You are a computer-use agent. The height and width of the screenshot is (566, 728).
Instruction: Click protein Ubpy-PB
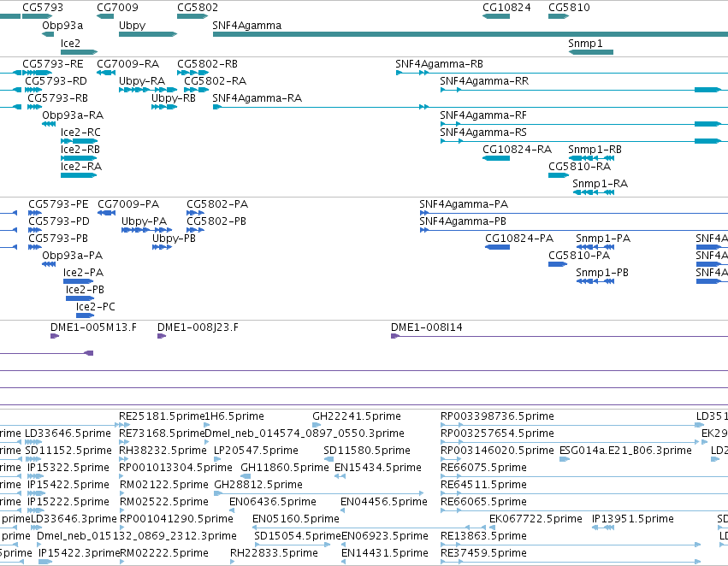[174, 239]
